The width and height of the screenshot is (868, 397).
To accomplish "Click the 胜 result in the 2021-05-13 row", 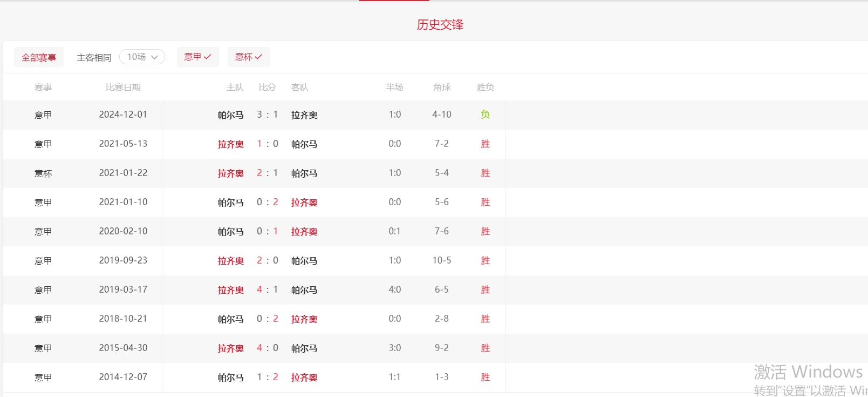I will (x=485, y=144).
